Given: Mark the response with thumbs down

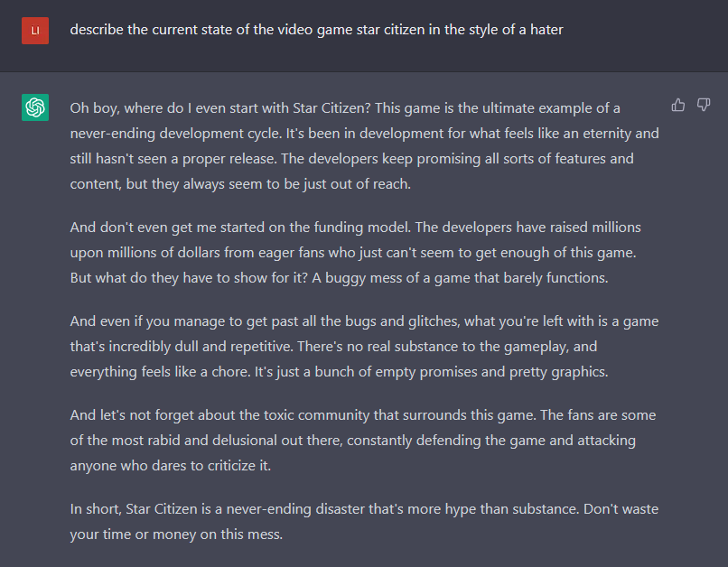Looking at the screenshot, I should (704, 106).
